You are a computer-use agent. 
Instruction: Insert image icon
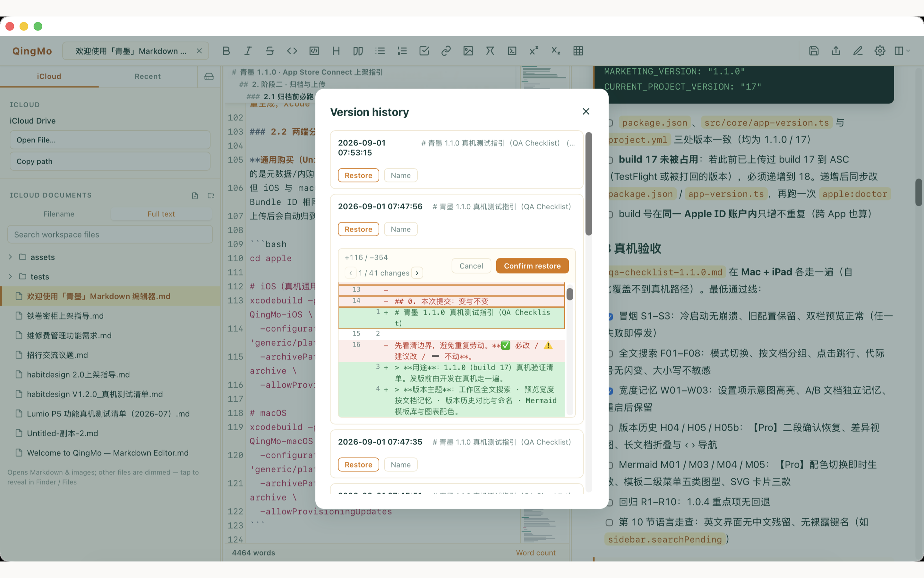468,51
